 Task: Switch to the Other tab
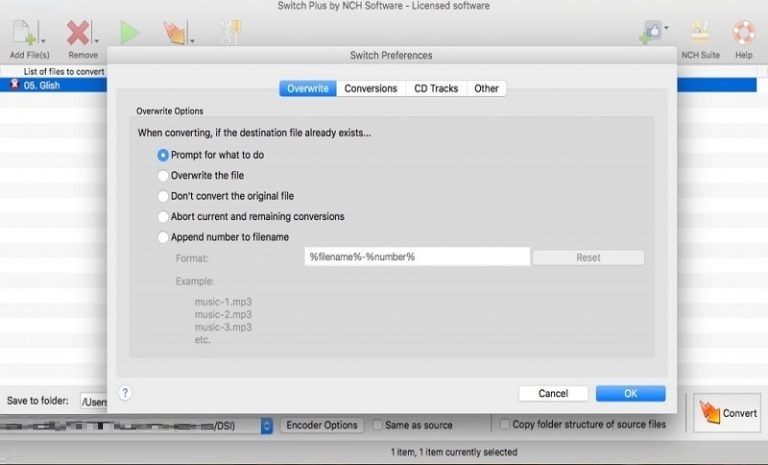tap(486, 89)
